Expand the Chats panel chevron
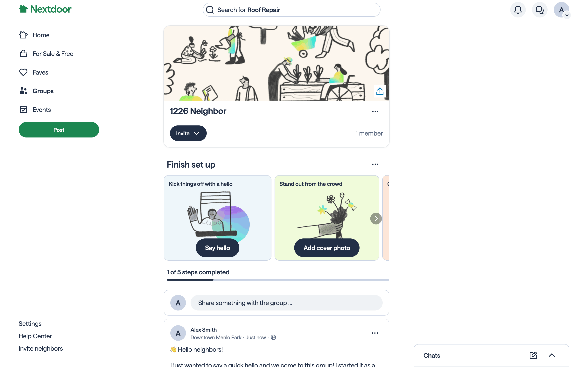The image size is (588, 367). click(x=552, y=355)
